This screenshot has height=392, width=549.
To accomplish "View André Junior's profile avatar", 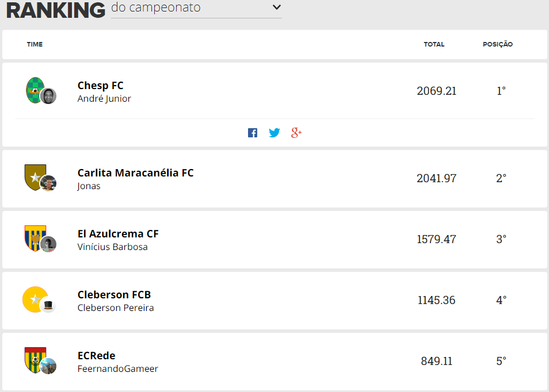I will 48,96.
